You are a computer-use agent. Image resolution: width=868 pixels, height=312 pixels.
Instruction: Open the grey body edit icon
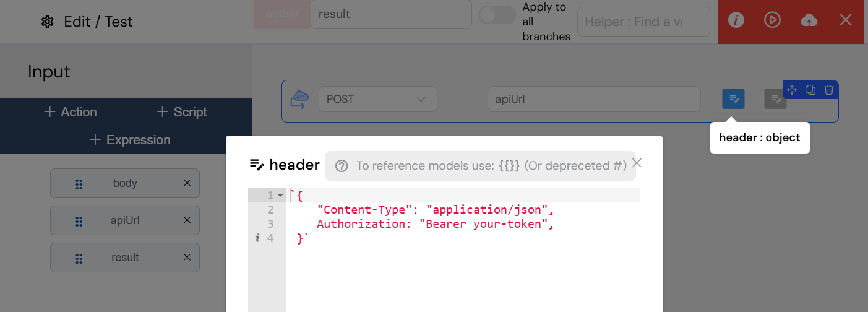775,99
